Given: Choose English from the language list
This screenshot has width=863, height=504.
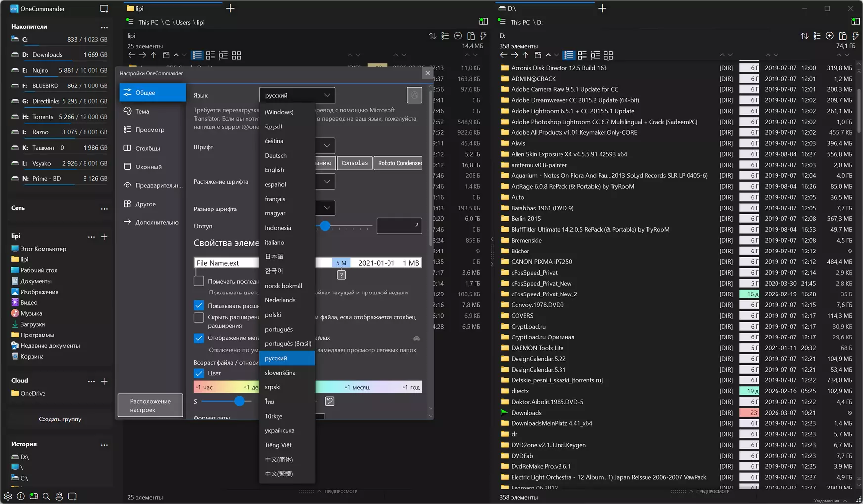Looking at the screenshot, I should pos(274,170).
